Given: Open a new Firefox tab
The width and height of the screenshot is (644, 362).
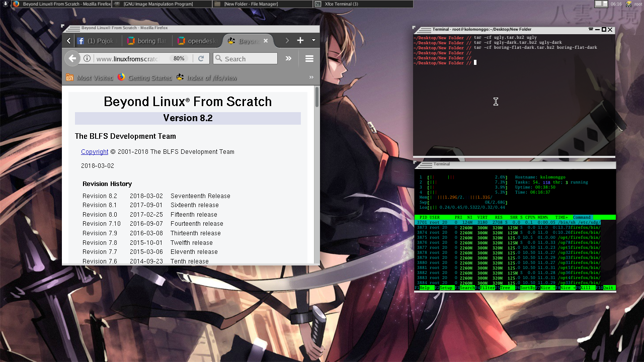Looking at the screenshot, I should tap(300, 40).
